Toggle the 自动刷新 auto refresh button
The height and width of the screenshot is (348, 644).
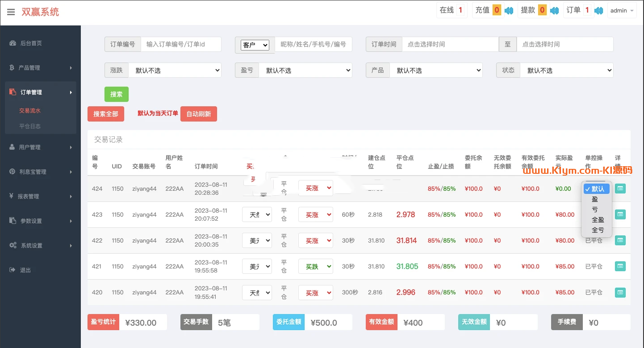coord(198,114)
